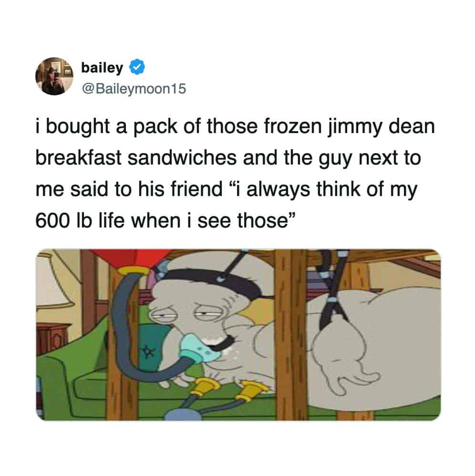Click the phrase "breakfast sandwiches" in tweet

[x=136, y=158]
